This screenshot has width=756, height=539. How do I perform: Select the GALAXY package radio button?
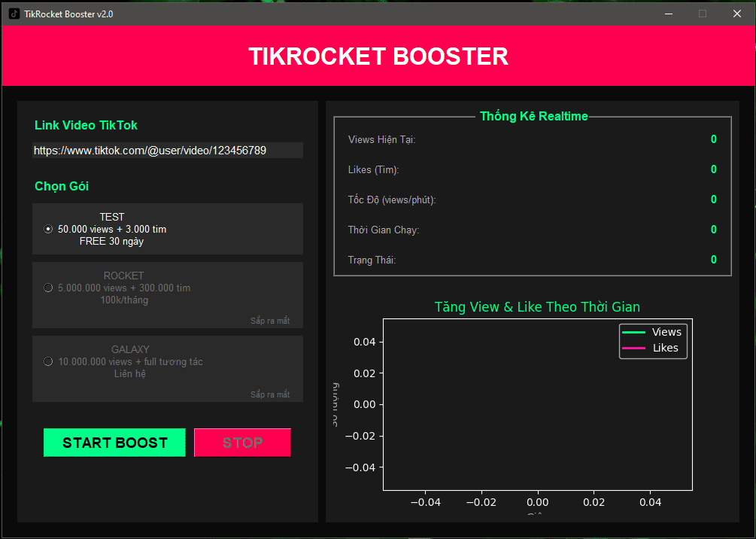point(49,361)
